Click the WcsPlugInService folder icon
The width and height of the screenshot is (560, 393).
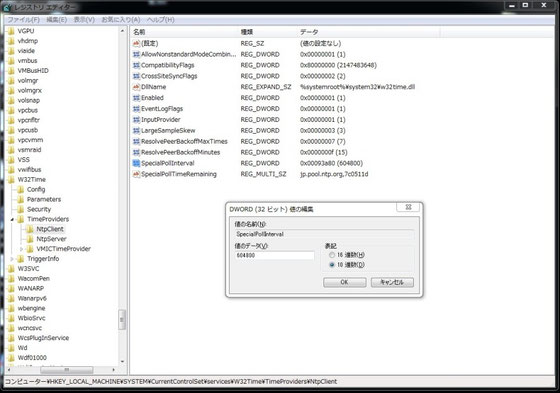click(x=11, y=338)
